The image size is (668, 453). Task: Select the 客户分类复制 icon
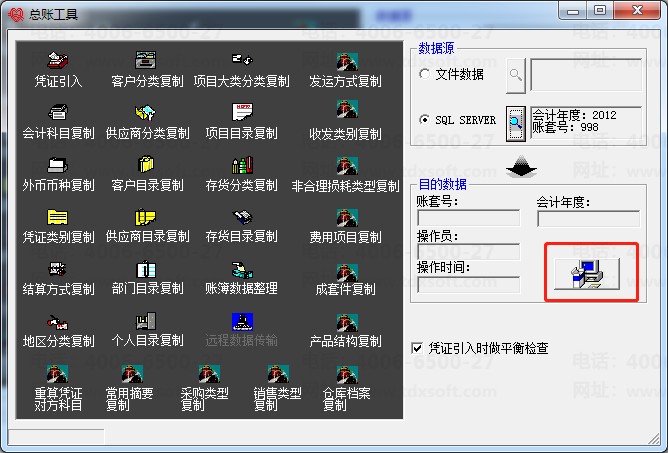click(x=146, y=60)
